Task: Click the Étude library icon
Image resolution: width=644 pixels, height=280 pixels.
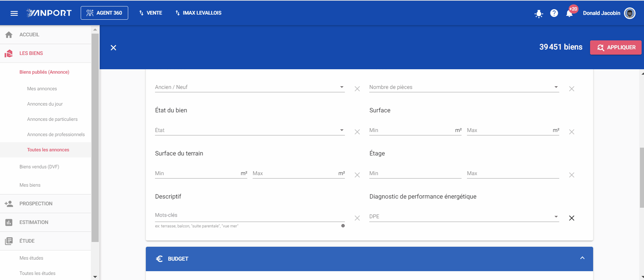Action: tap(9, 241)
